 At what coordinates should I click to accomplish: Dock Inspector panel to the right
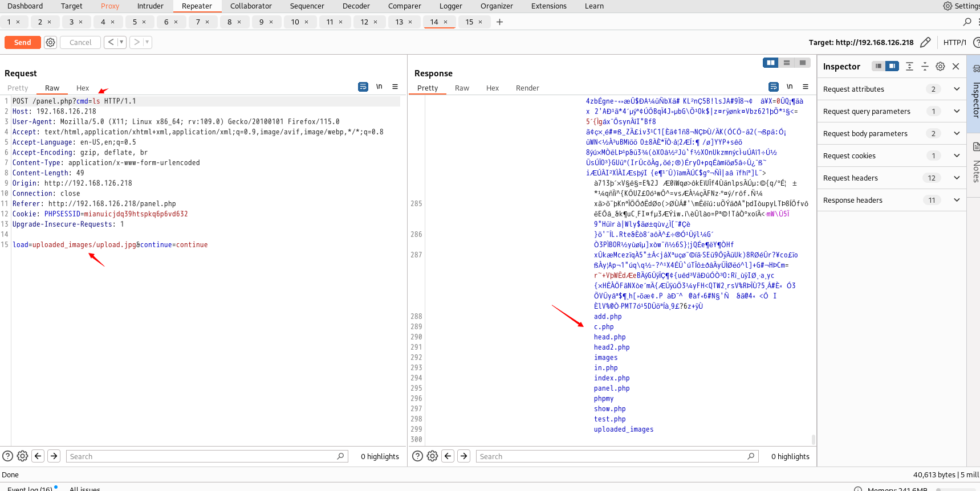[892, 66]
